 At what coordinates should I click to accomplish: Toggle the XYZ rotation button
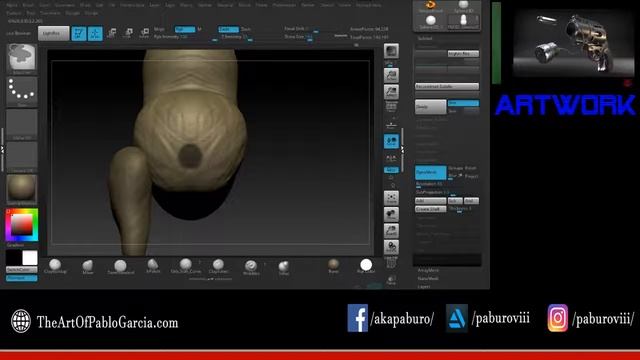point(391,170)
